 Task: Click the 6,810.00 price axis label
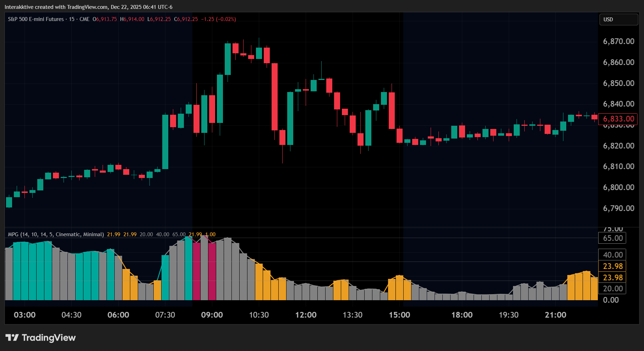point(618,167)
